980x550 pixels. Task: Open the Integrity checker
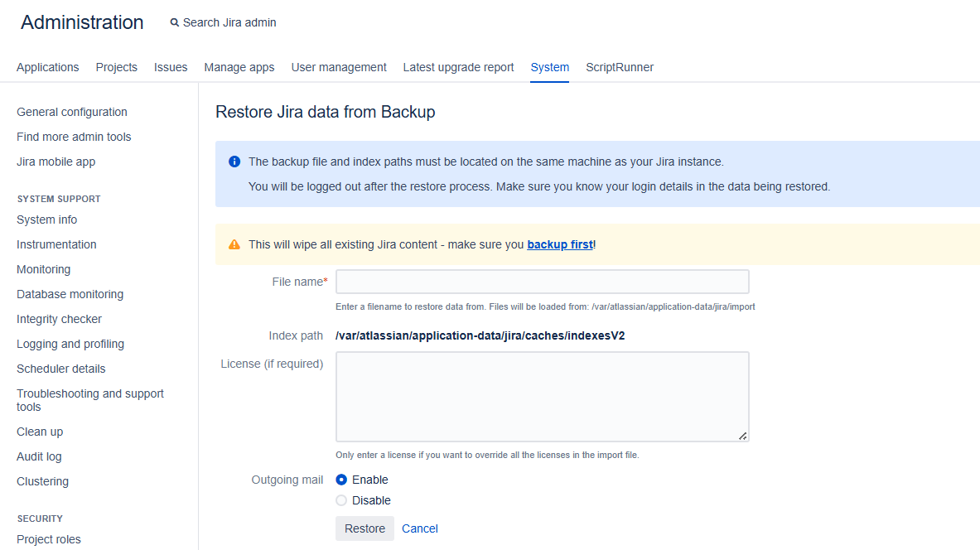(59, 318)
